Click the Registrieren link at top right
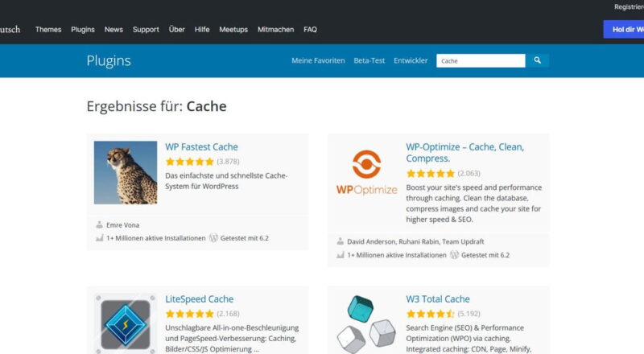The image size is (644, 354). (629, 7)
